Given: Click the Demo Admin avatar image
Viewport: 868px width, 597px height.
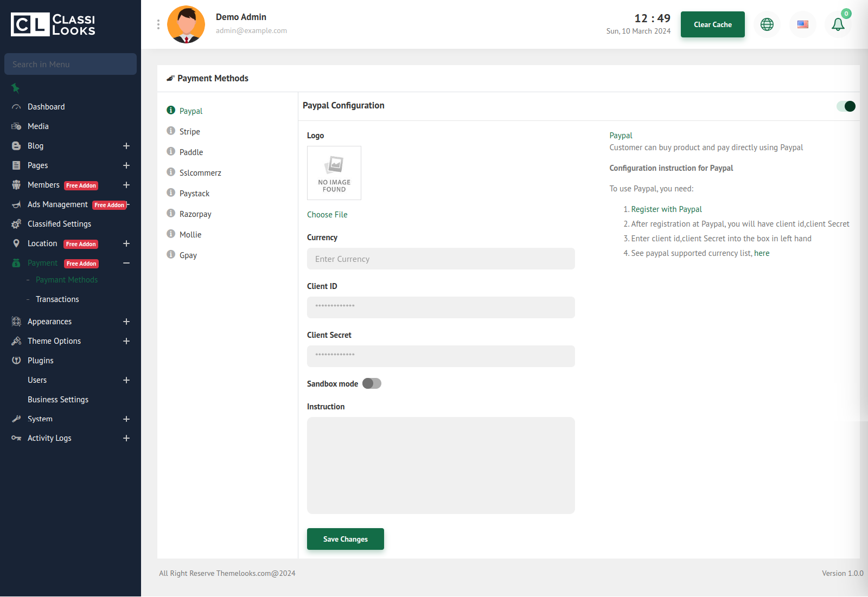Looking at the screenshot, I should pyautogui.click(x=186, y=24).
